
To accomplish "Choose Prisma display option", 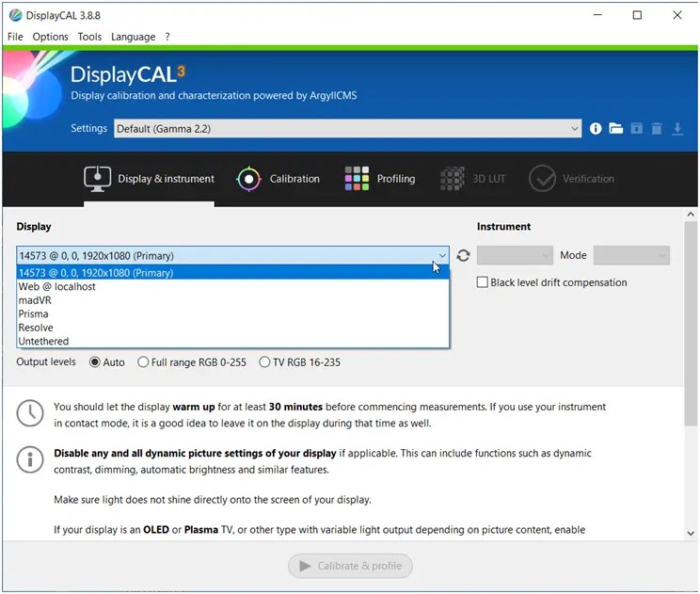I will click(x=232, y=314).
